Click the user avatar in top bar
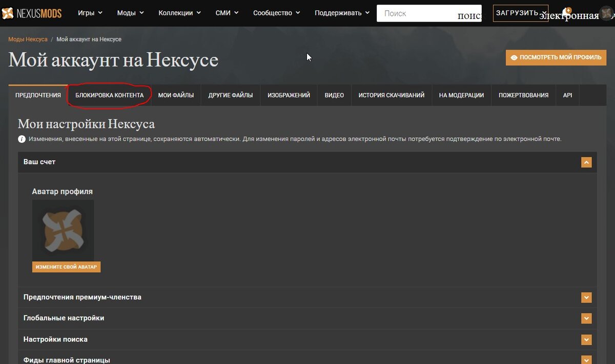This screenshot has height=364, width=615. 607,13
